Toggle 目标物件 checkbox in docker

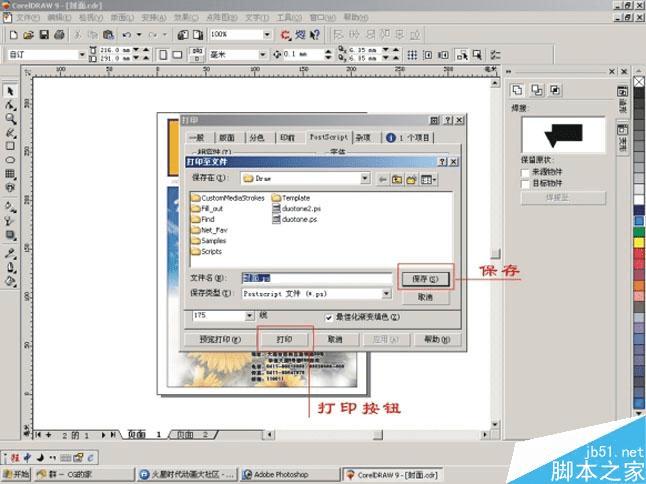tap(525, 184)
